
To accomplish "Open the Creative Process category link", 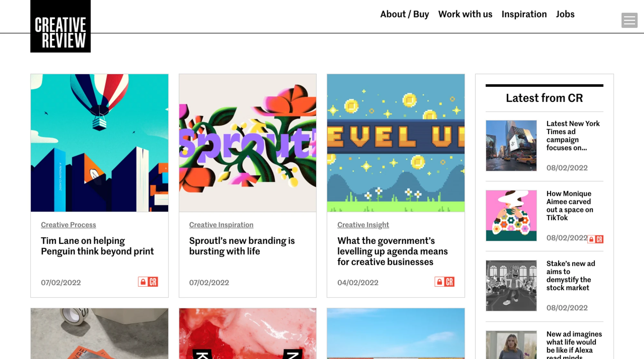I will tap(68, 225).
